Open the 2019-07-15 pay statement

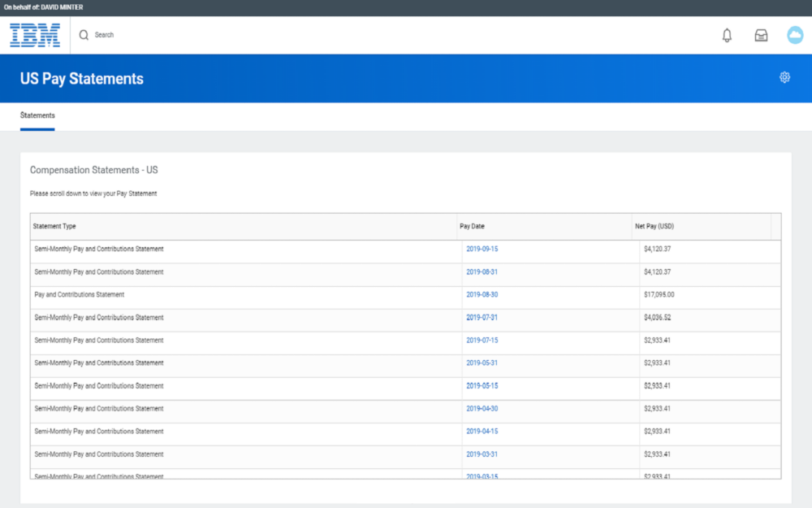[482, 340]
